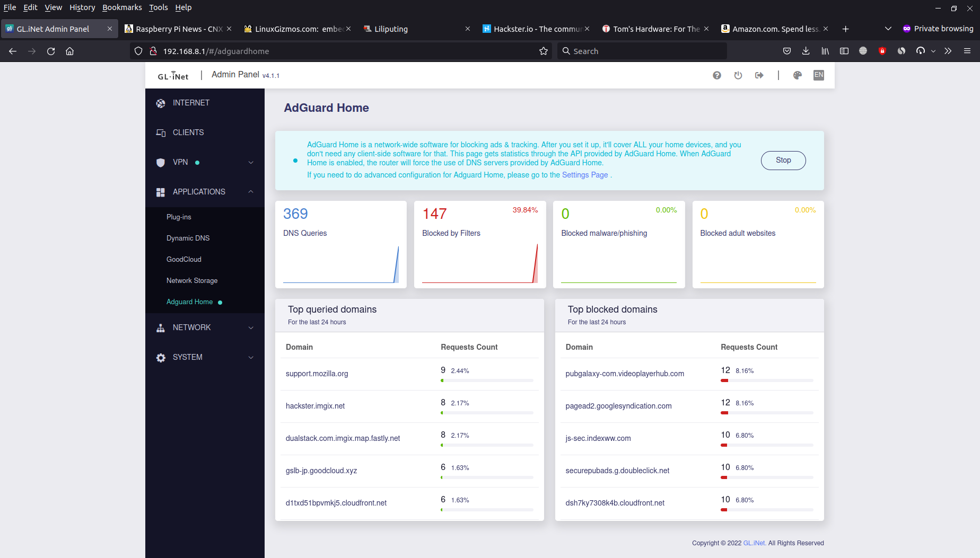Open dropdown arrow next to headphones extension
This screenshot has width=980, height=558.
coord(933,51)
